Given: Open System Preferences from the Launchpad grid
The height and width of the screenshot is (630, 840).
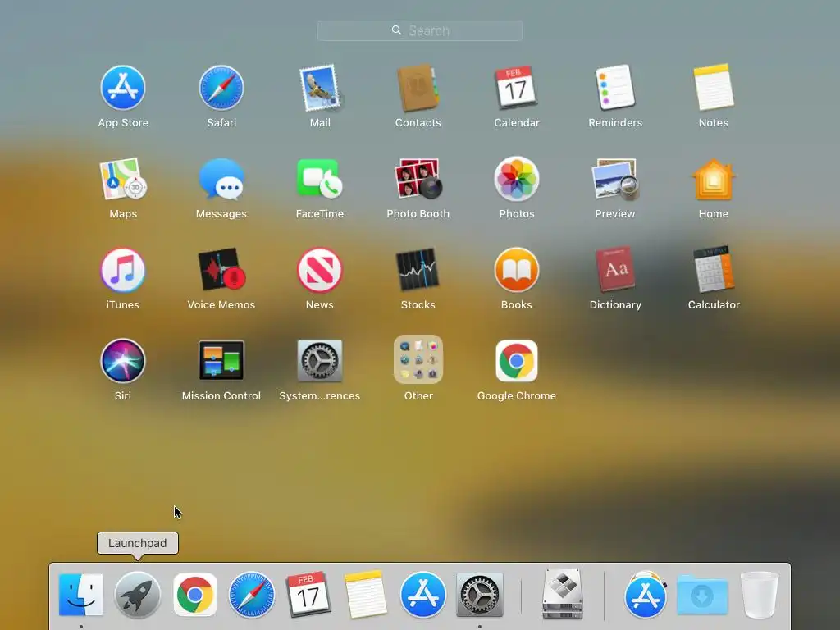Looking at the screenshot, I should pyautogui.click(x=320, y=361).
